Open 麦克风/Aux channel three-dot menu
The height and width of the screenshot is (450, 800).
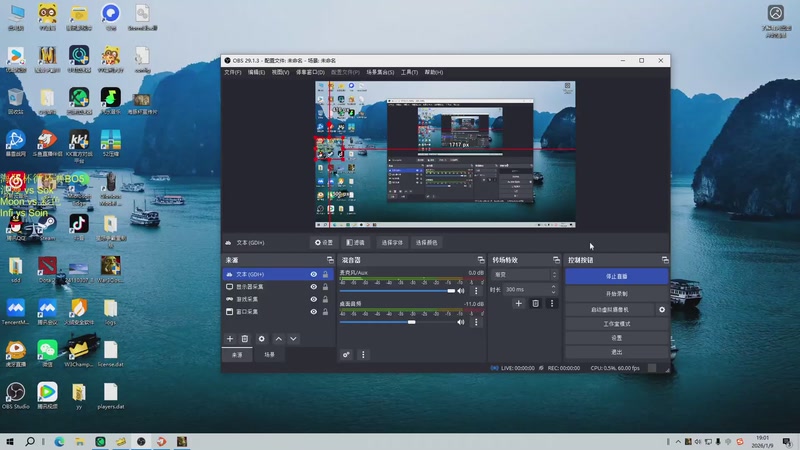[x=476, y=291]
